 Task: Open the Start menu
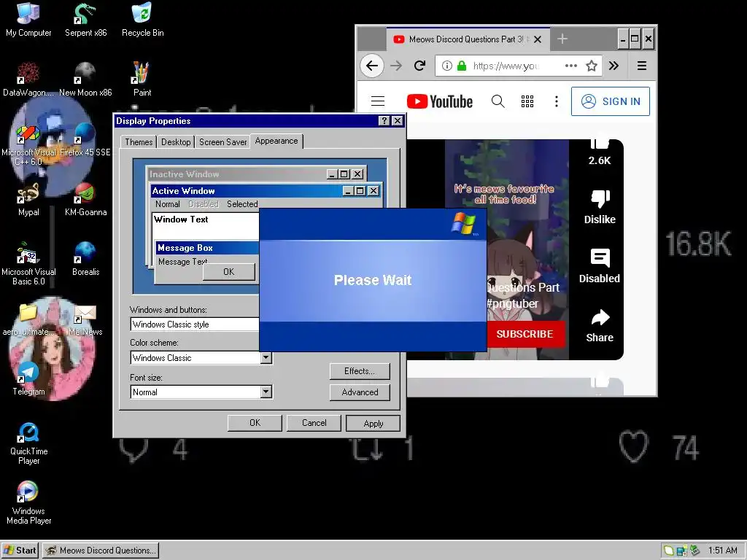[x=20, y=551]
